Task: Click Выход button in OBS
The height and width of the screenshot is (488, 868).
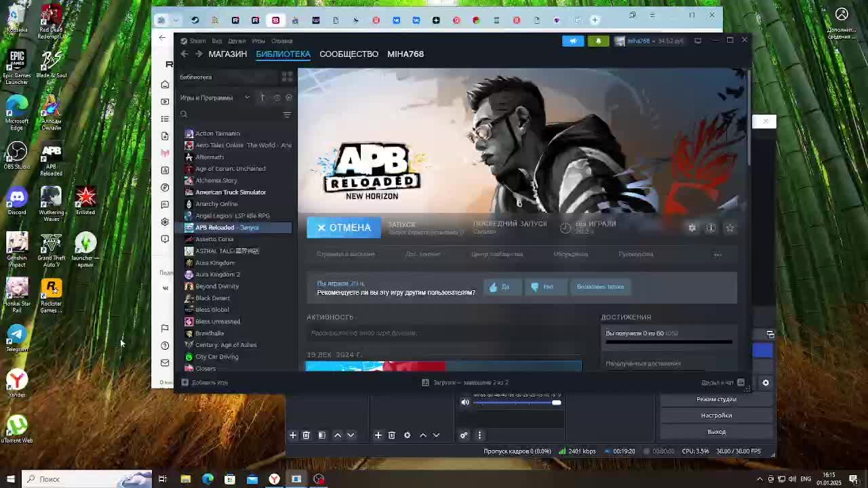Action: (x=716, y=432)
